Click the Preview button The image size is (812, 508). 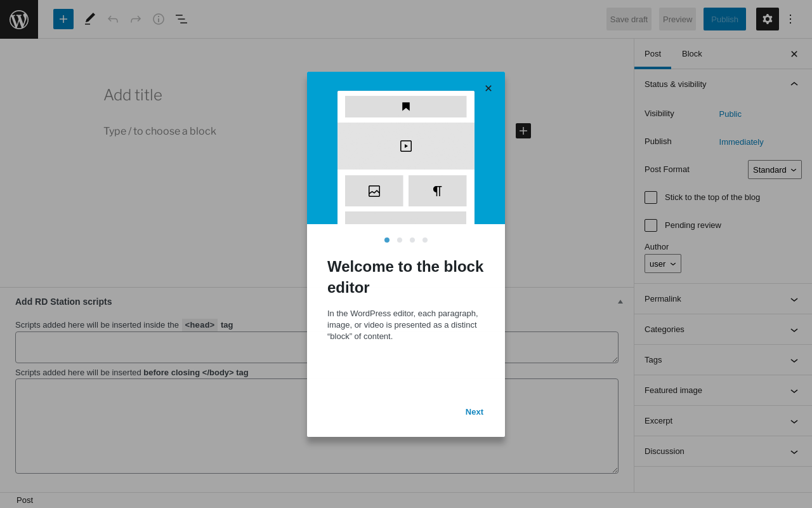(x=678, y=19)
